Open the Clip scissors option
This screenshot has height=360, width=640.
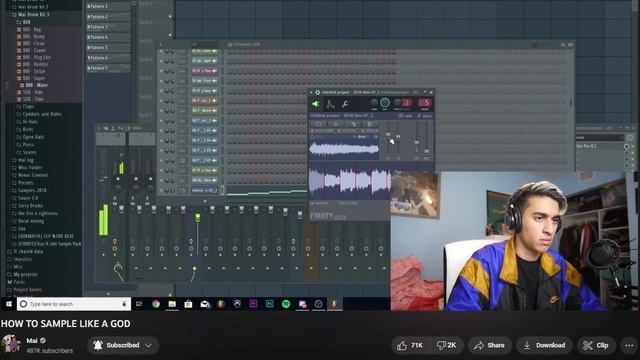pyautogui.click(x=596, y=345)
